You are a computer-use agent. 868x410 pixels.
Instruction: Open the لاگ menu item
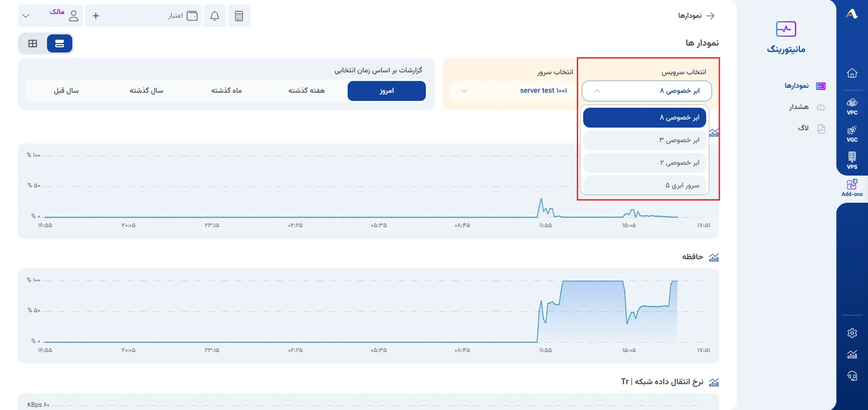[x=812, y=128]
